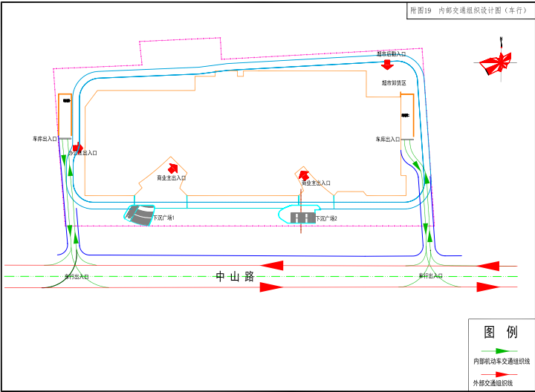Click red arrow above left 商业主出入口
The height and width of the screenshot is (392, 535).
pos(173,168)
